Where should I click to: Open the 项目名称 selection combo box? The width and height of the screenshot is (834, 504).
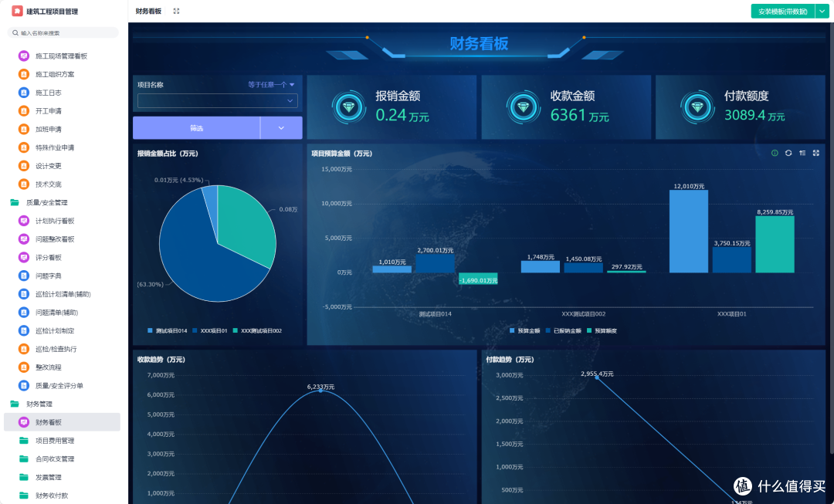(x=218, y=100)
